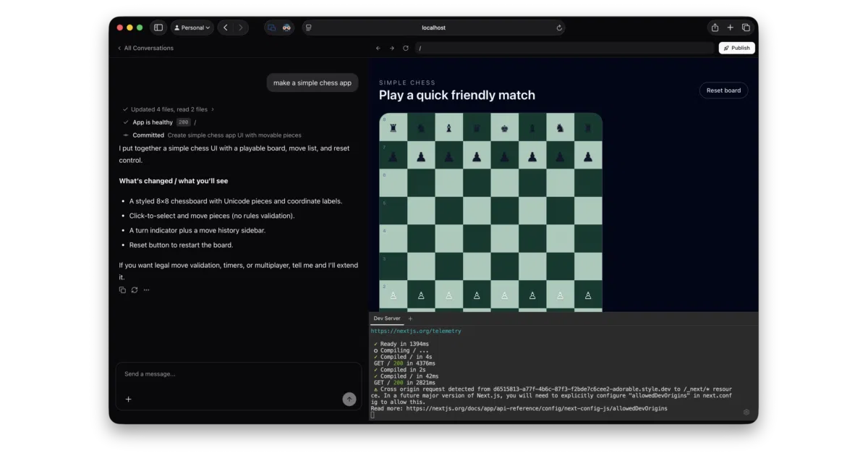Click 'Create simple chess app UI' commit message
868x456 pixels.
coord(234,135)
